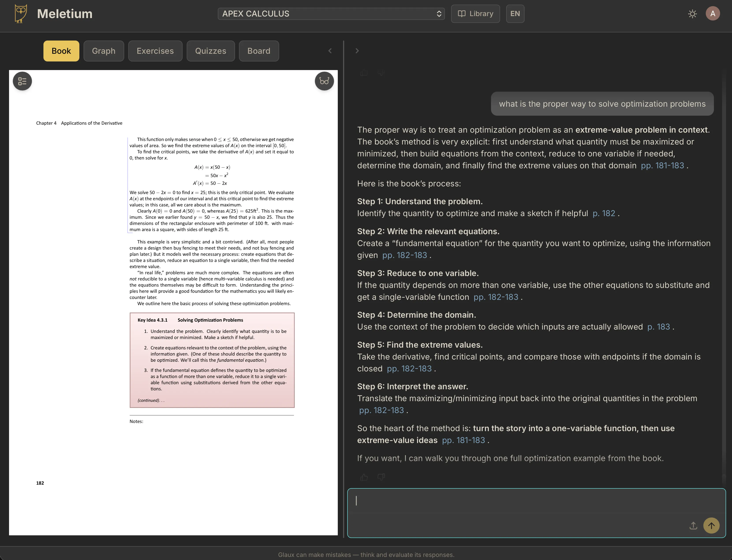Screen dimensions: 732x560
Task: Click 'Step 3: Reduce to one variable.' heading
Action: (418, 273)
